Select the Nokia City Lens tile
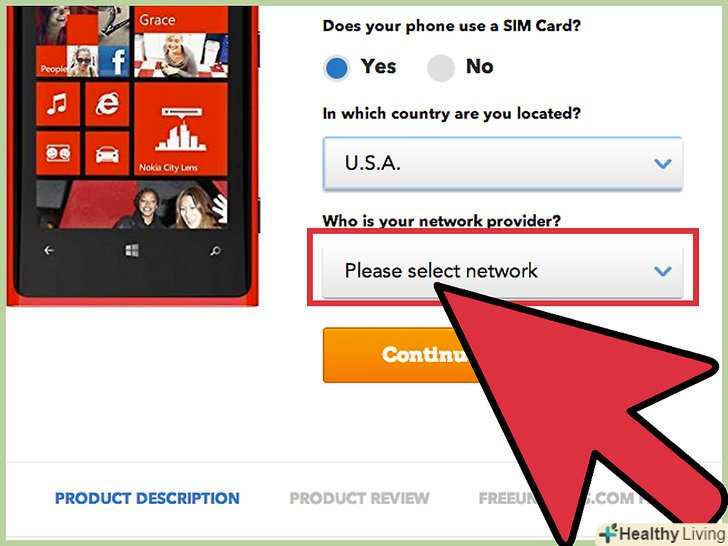The width and height of the screenshot is (728, 546). (x=181, y=129)
